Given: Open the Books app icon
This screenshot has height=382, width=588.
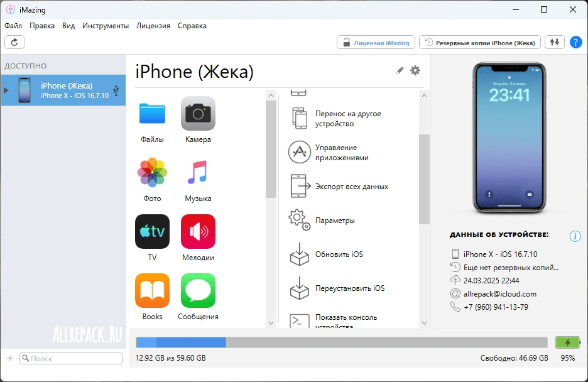Looking at the screenshot, I should point(152,290).
